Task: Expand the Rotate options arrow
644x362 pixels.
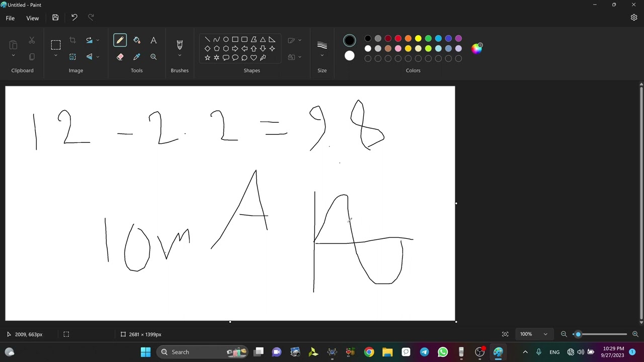Action: [x=98, y=40]
